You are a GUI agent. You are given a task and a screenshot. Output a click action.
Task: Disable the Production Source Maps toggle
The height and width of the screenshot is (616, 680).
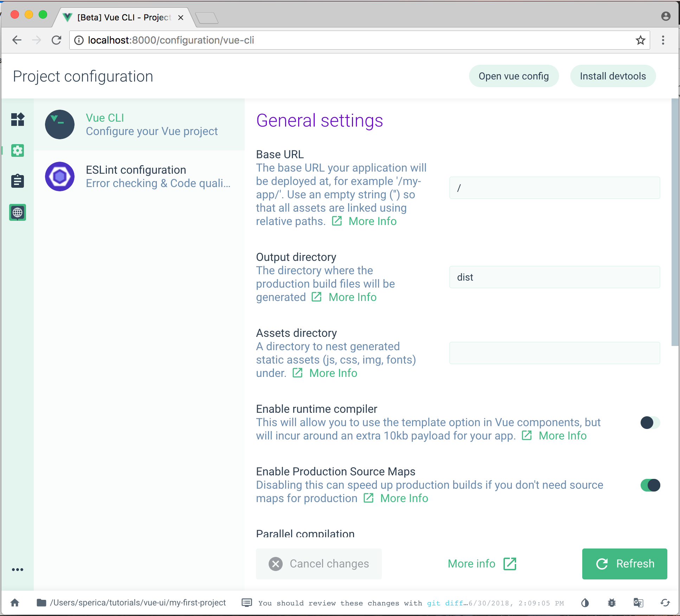(650, 486)
